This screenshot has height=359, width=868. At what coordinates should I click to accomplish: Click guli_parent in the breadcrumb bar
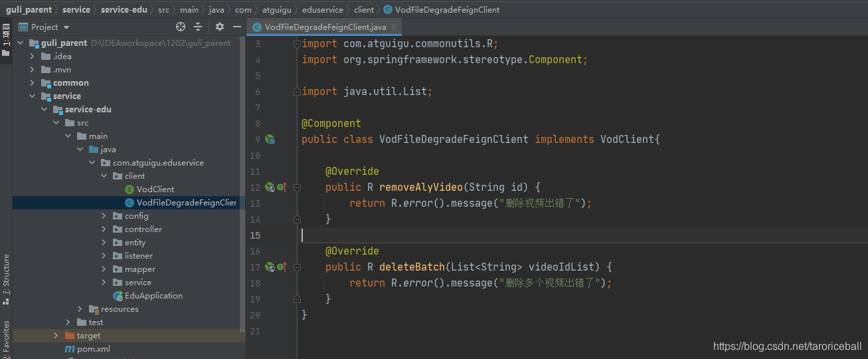click(29, 10)
